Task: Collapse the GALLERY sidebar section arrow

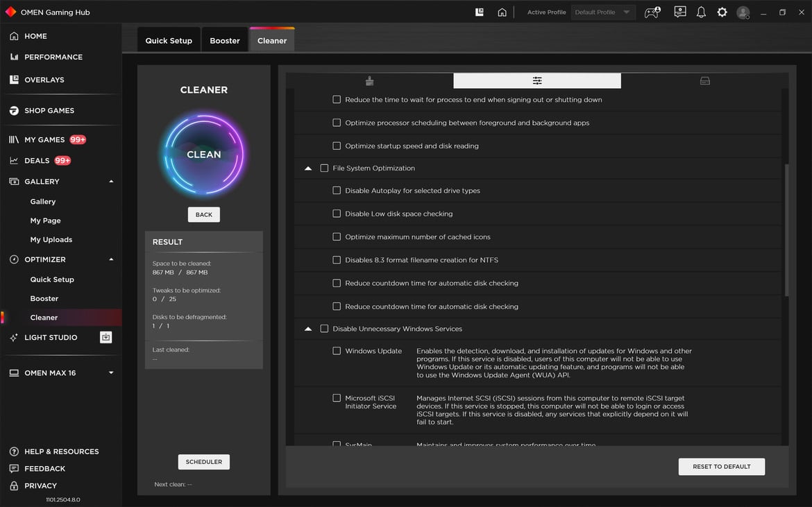Action: coord(111,182)
